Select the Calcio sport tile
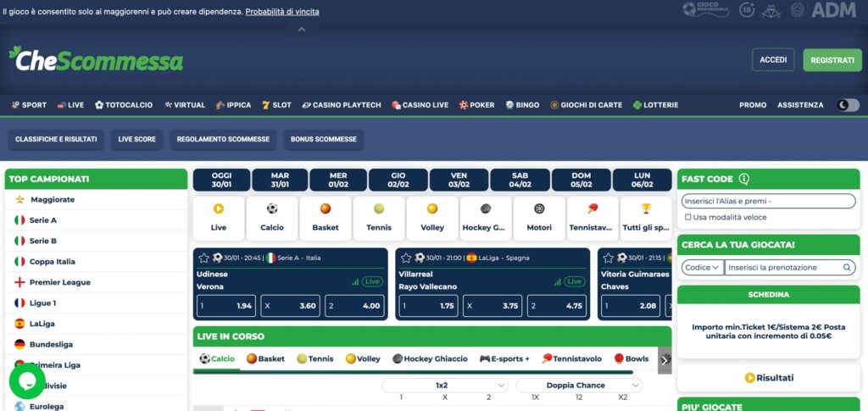The height and width of the screenshot is (411, 868). [x=272, y=219]
